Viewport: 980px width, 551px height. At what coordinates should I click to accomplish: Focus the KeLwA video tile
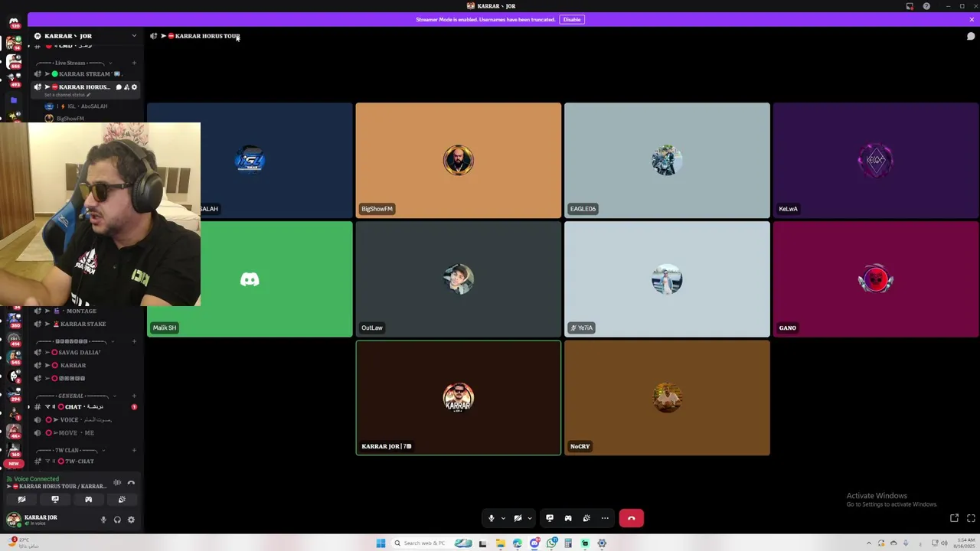[876, 161]
